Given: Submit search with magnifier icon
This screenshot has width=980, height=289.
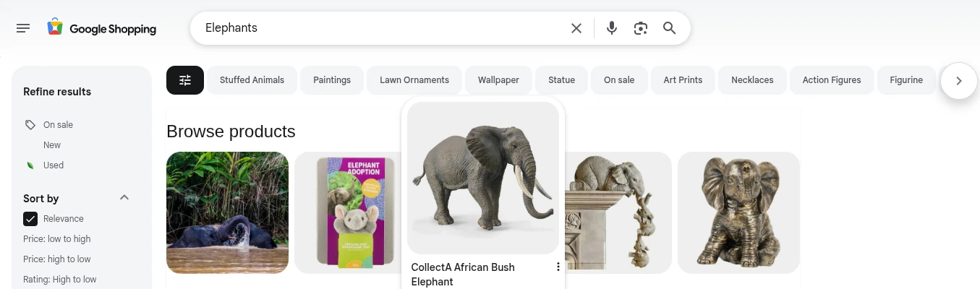Looking at the screenshot, I should (670, 28).
